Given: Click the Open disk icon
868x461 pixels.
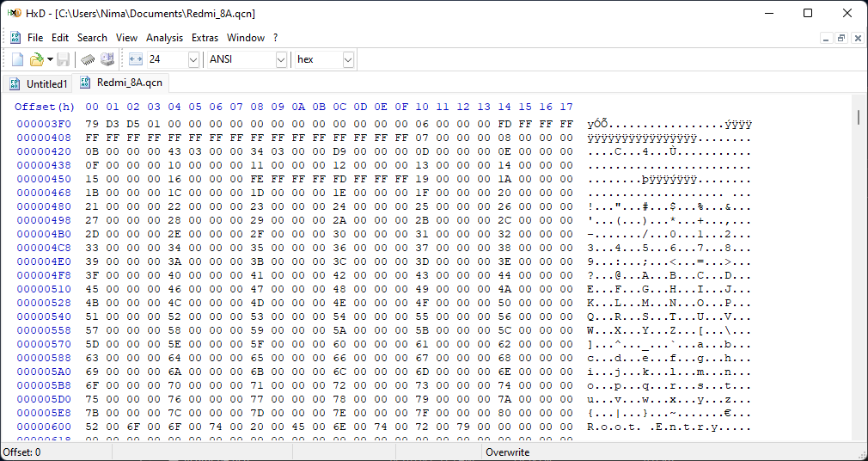Looking at the screenshot, I should [x=107, y=59].
